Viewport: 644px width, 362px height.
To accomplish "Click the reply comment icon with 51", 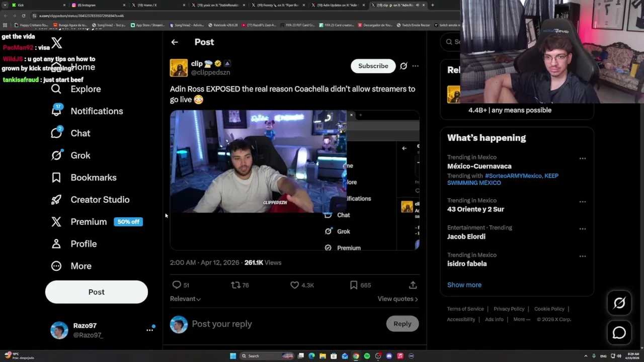I will tap(177, 285).
